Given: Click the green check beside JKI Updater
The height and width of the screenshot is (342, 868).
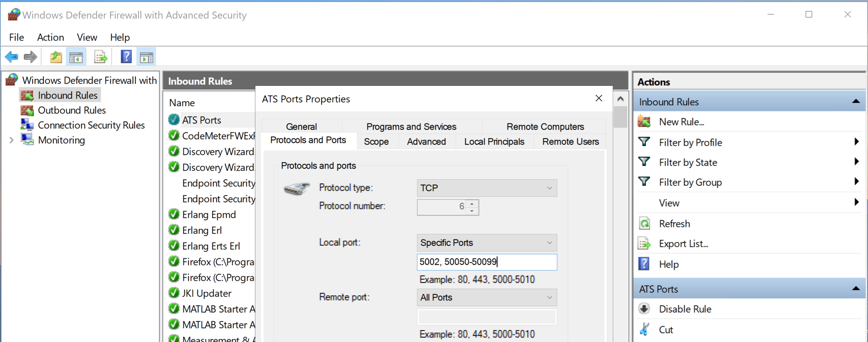Looking at the screenshot, I should (x=174, y=293).
